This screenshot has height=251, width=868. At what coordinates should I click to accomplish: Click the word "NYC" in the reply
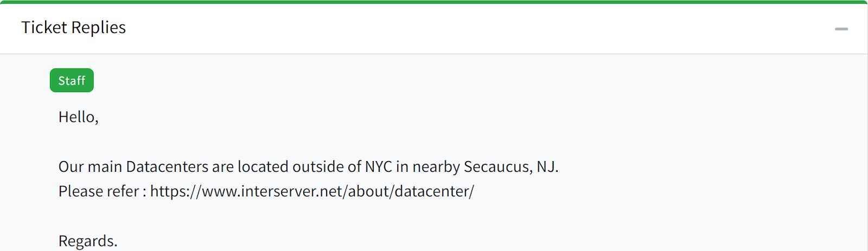(379, 166)
